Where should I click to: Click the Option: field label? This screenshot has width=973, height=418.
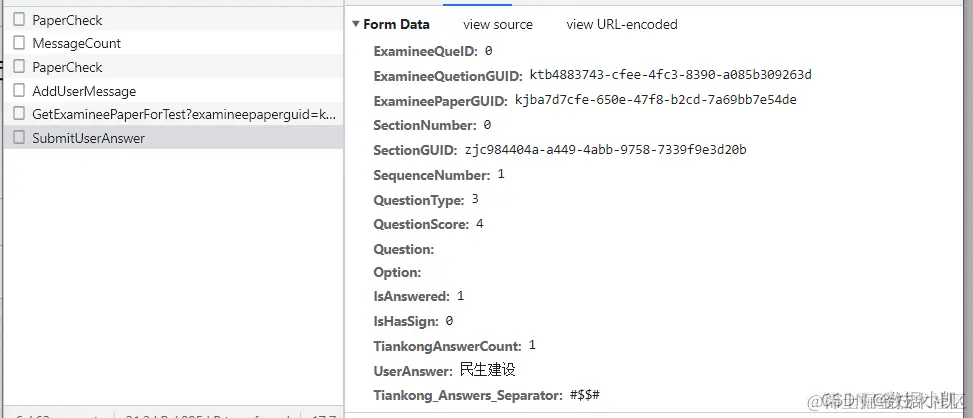(x=397, y=272)
